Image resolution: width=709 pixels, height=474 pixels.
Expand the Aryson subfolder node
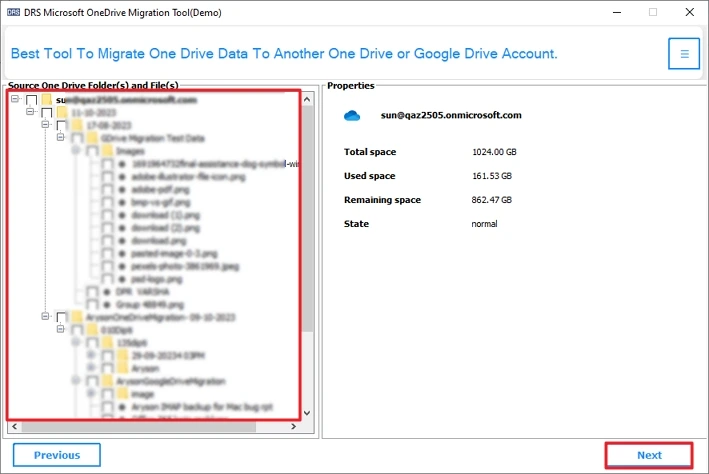(91, 367)
